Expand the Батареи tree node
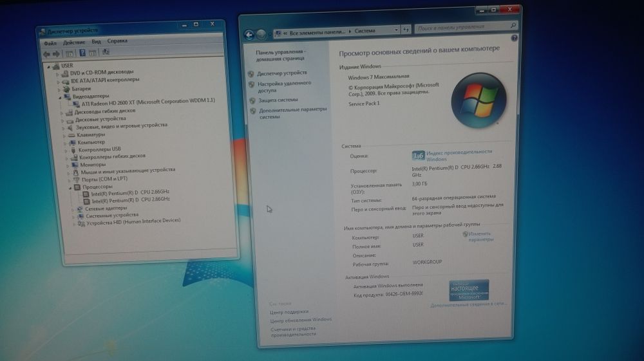 (59, 90)
